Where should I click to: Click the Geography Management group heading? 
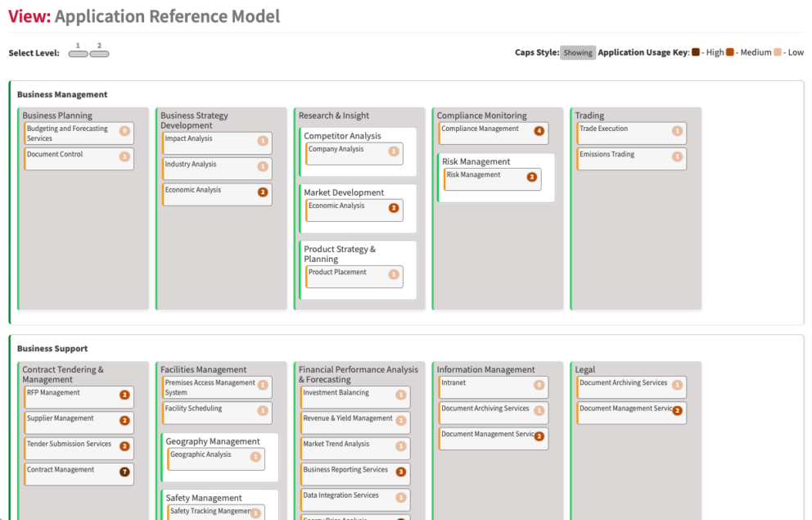(x=213, y=441)
